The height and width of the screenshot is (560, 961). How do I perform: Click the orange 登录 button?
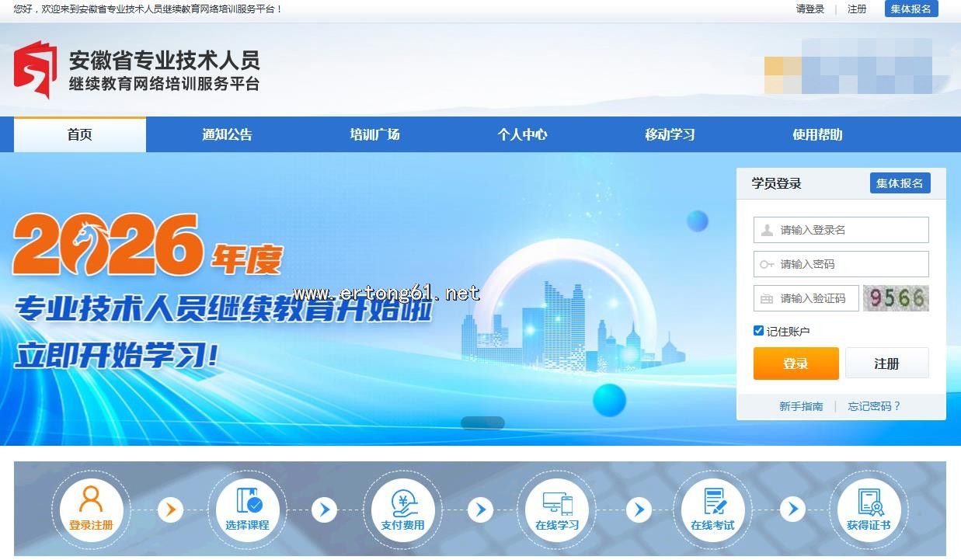pos(796,363)
